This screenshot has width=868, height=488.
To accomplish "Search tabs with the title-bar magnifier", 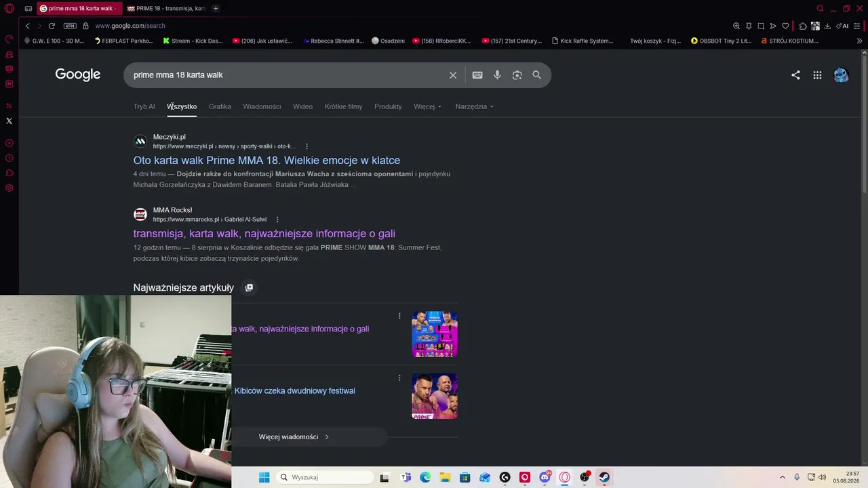I will pos(820,8).
